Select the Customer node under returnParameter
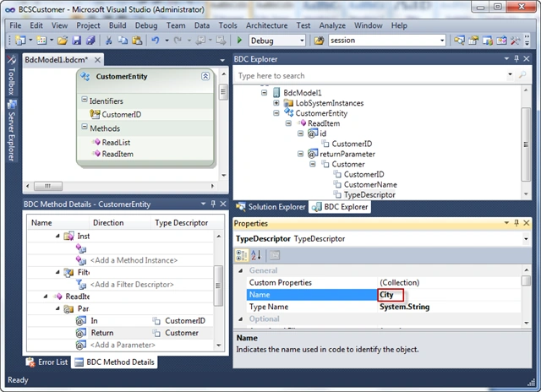Image resolution: width=541 pixels, height=392 pixels. coord(348,164)
